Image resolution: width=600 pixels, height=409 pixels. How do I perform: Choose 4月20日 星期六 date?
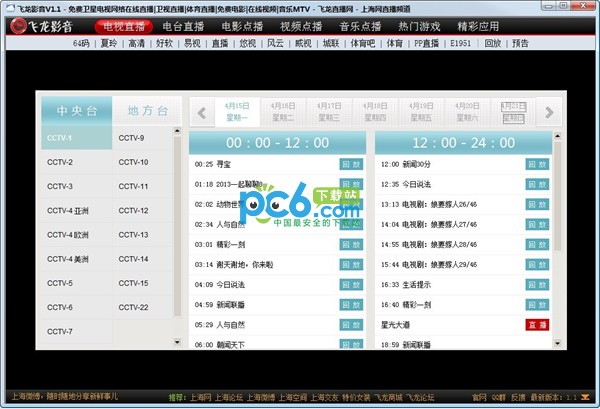[467, 111]
